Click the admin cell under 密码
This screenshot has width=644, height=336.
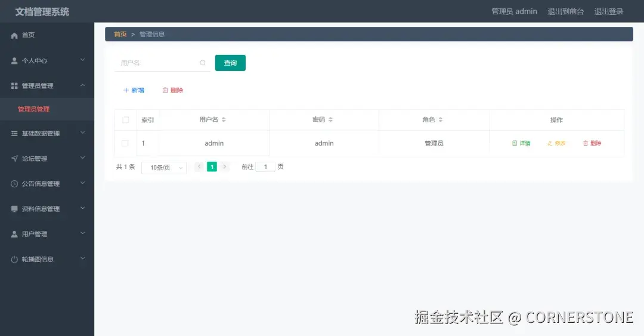(x=324, y=143)
